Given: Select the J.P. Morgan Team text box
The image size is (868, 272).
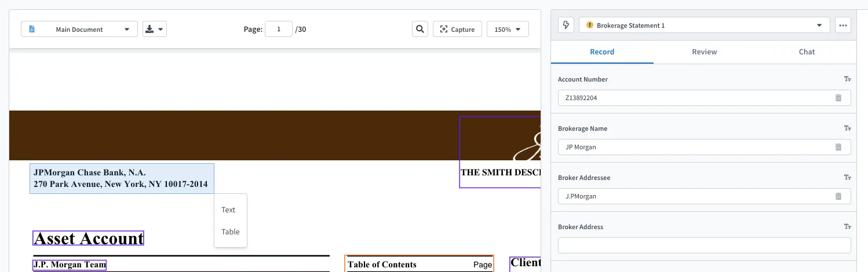Looking at the screenshot, I should [70, 265].
